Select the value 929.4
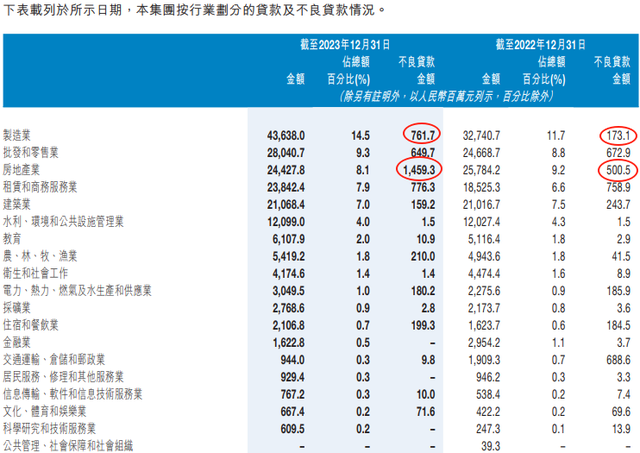Screen dimensions: 640x453 292,377
